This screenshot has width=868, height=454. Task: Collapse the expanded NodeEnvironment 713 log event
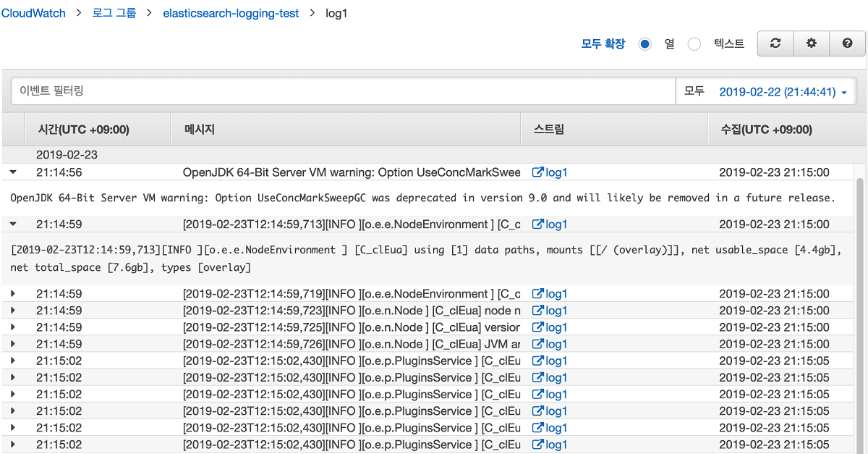point(13,224)
